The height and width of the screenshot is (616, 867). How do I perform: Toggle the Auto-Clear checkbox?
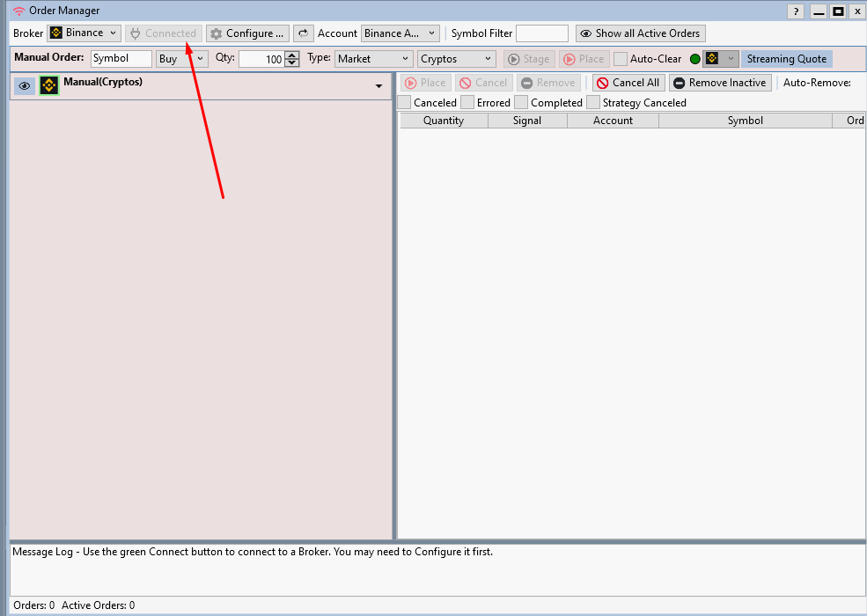(x=621, y=59)
